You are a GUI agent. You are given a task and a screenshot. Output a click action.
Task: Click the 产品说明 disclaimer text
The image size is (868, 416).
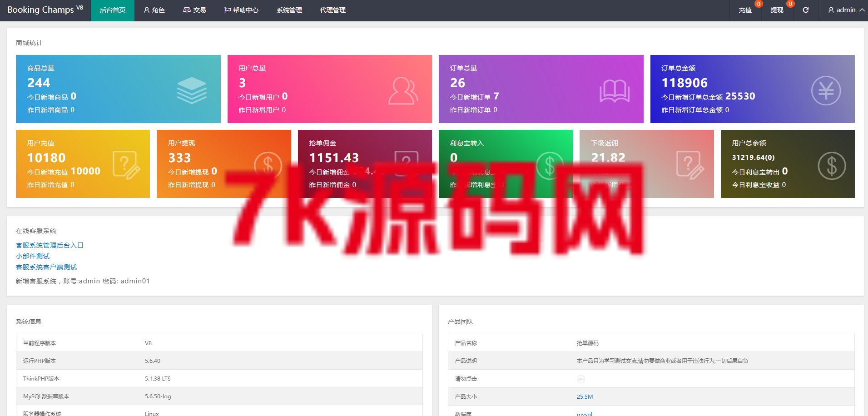pyautogui.click(x=662, y=361)
